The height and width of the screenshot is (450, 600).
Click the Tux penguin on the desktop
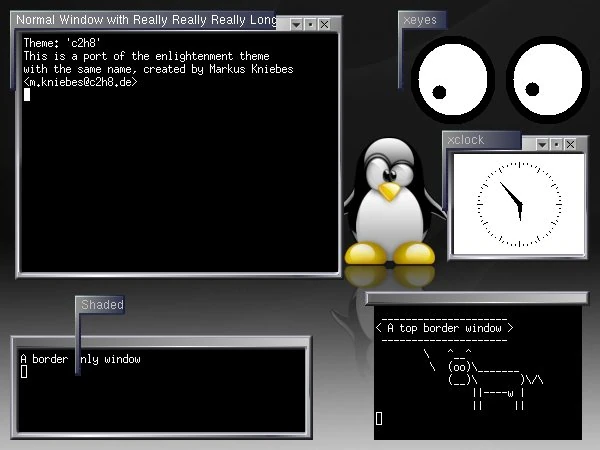click(x=390, y=201)
